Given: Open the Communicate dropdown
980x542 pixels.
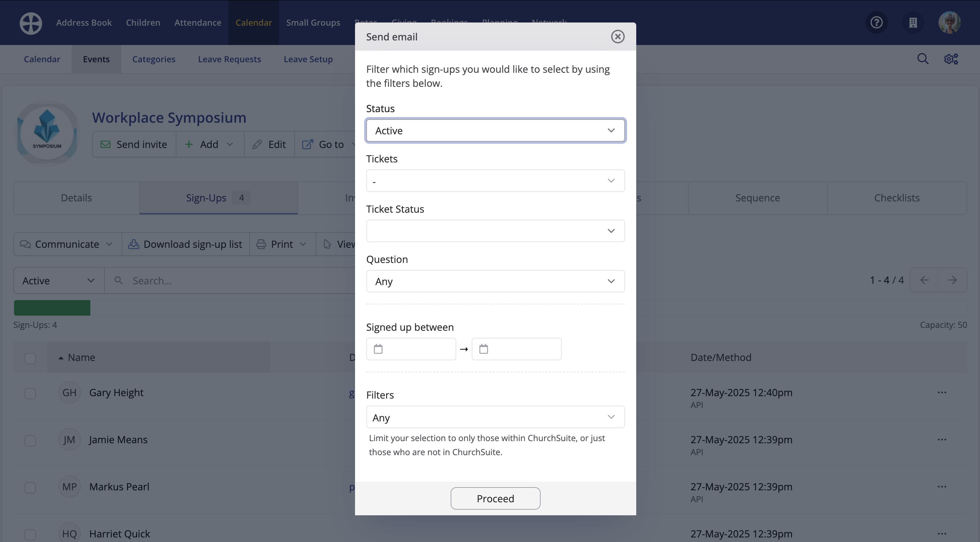Looking at the screenshot, I should [67, 244].
